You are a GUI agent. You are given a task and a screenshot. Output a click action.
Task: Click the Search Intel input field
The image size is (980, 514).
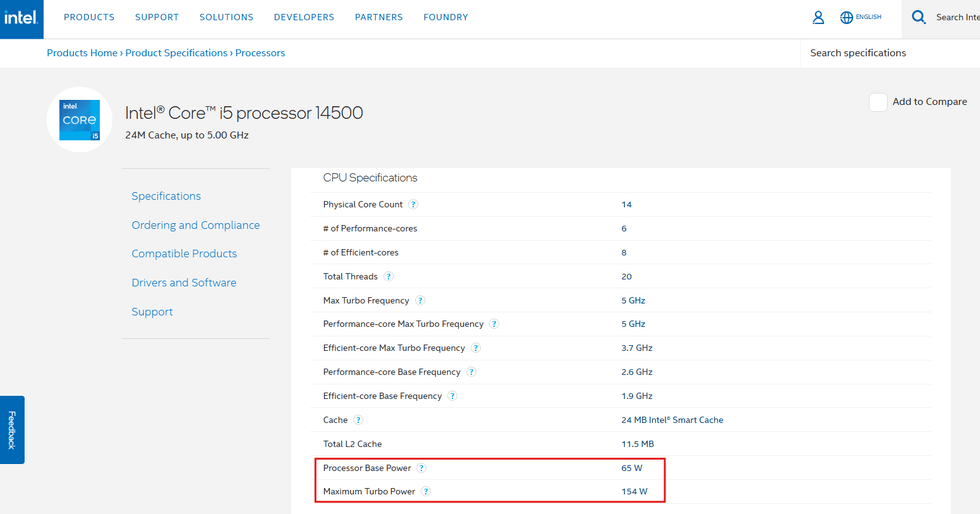tap(957, 18)
